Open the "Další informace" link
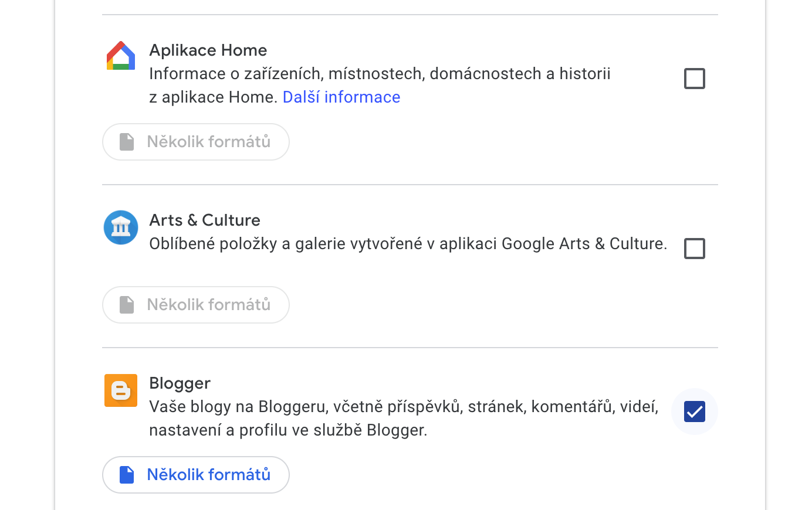Image resolution: width=812 pixels, height=510 pixels. pos(341,97)
